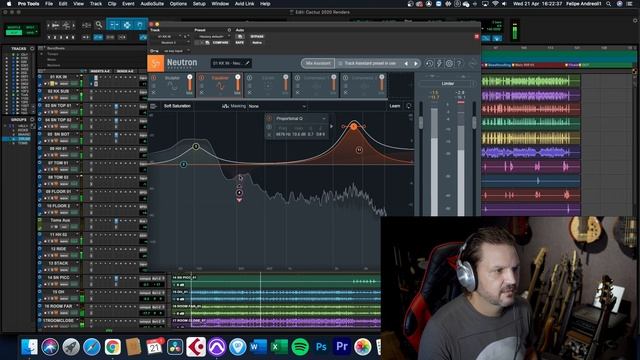Toggle power of first Compressor module
Image resolution: width=640 pixels, height=360 pixels.
point(298,78)
